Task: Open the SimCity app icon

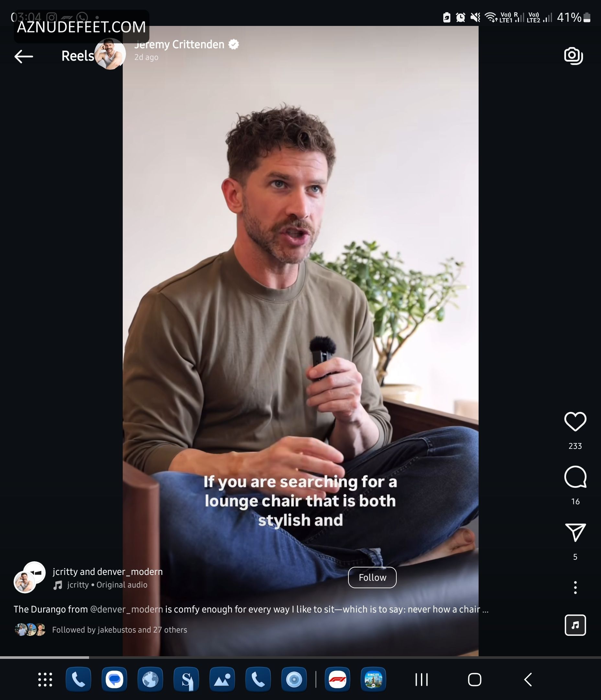Action: [373, 679]
